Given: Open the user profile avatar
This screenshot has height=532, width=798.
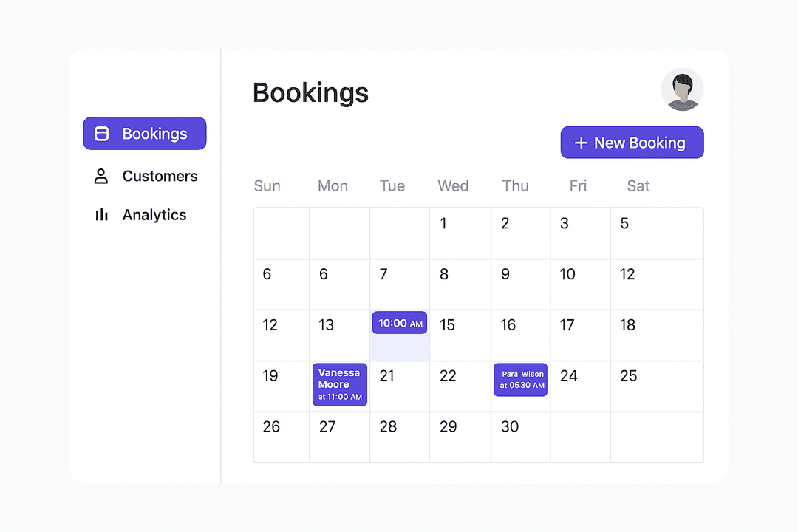Looking at the screenshot, I should 682,90.
